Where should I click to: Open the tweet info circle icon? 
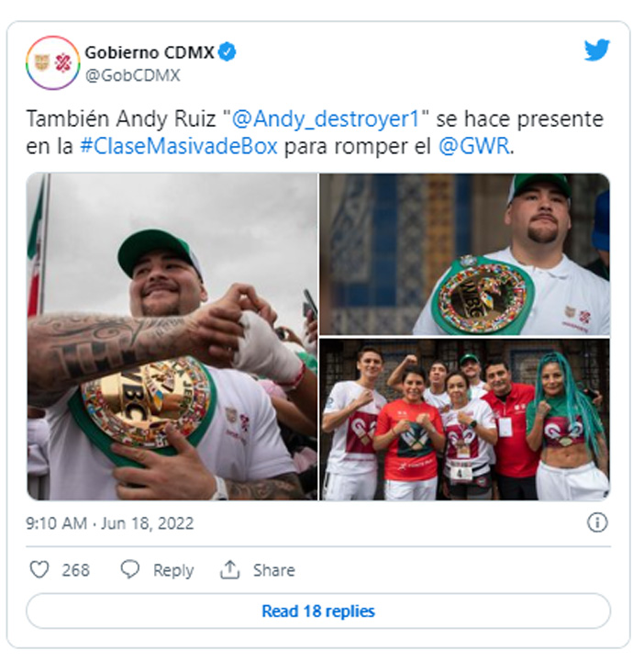pyautogui.click(x=597, y=523)
